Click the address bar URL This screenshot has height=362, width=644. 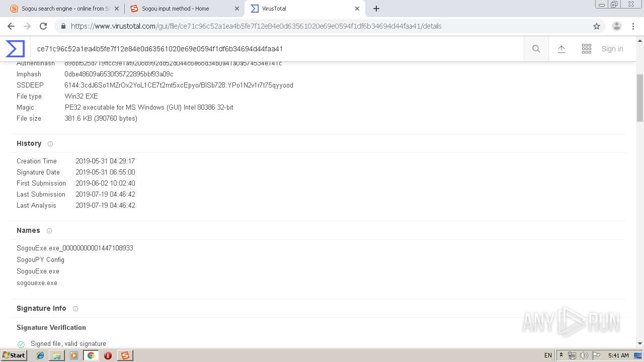[256, 26]
